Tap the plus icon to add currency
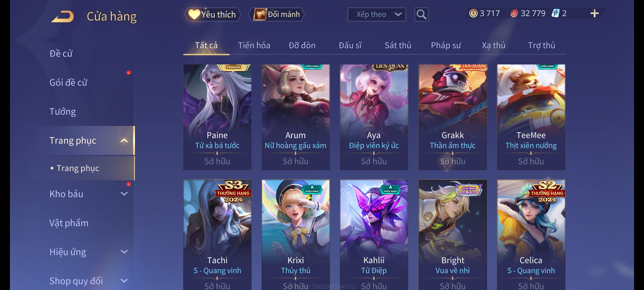The image size is (644, 290). click(x=595, y=13)
